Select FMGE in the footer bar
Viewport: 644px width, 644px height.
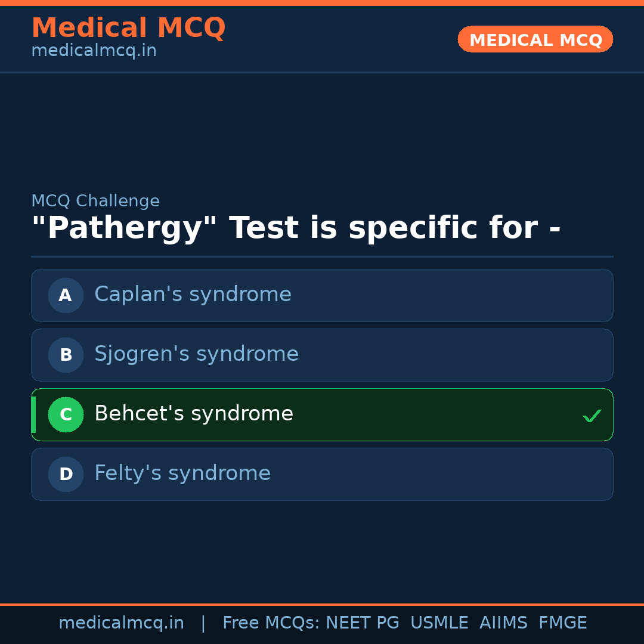562,623
